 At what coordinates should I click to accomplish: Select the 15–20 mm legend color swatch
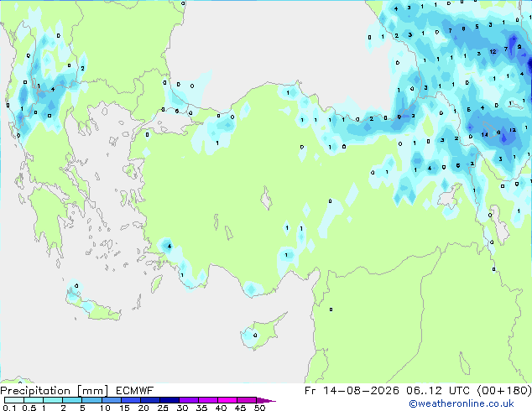[130, 400]
